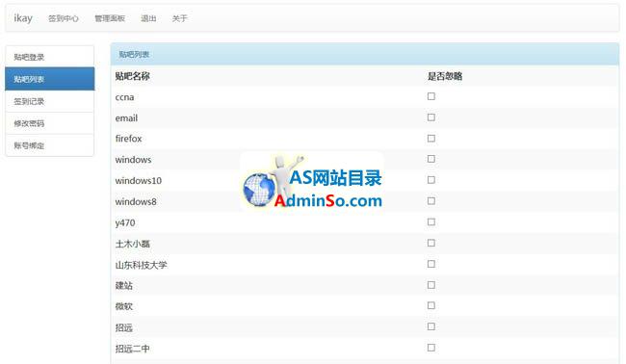The width and height of the screenshot is (626, 364).
Task: Click the ikay brand logo link
Action: click(x=23, y=18)
